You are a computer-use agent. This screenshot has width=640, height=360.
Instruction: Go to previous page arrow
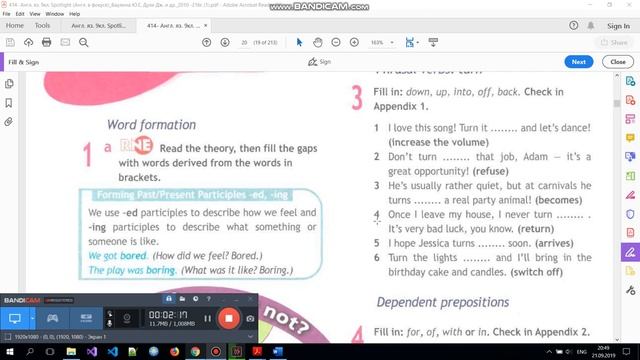[207, 42]
